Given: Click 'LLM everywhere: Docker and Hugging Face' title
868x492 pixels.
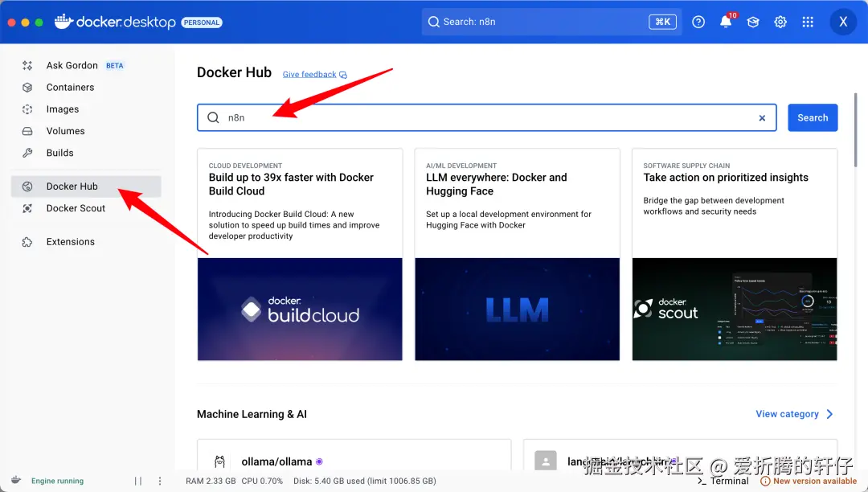Looking at the screenshot, I should point(497,184).
